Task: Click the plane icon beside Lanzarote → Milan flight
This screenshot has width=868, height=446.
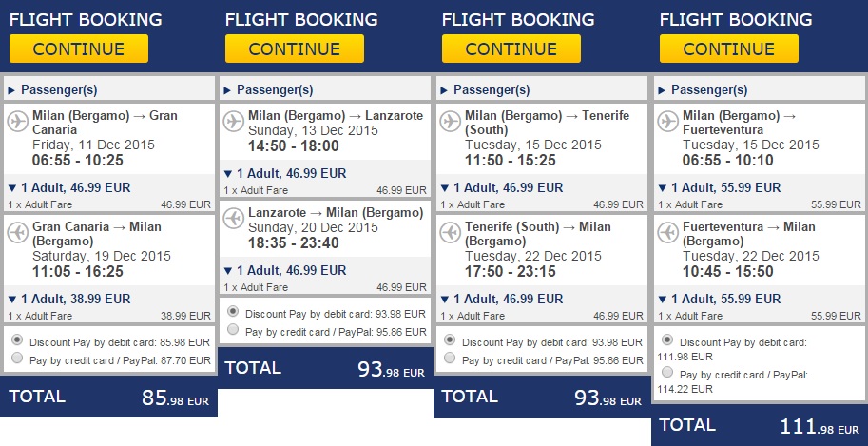Action: pos(234,218)
